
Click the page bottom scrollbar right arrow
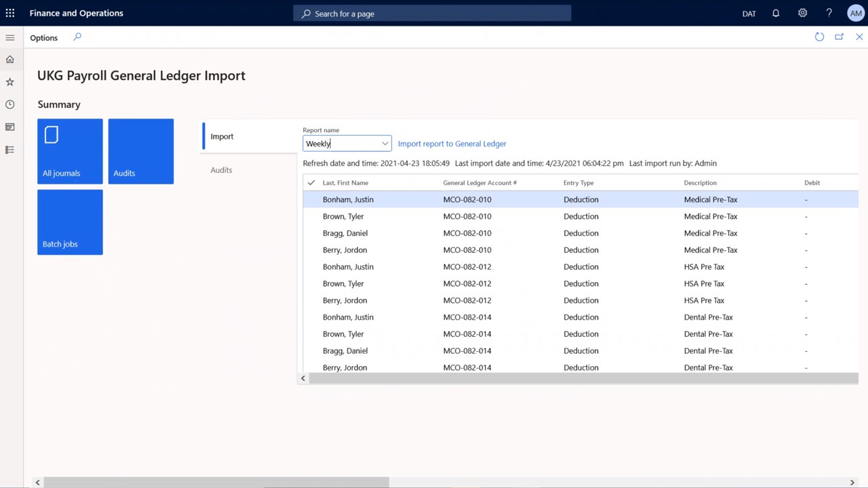(852, 483)
